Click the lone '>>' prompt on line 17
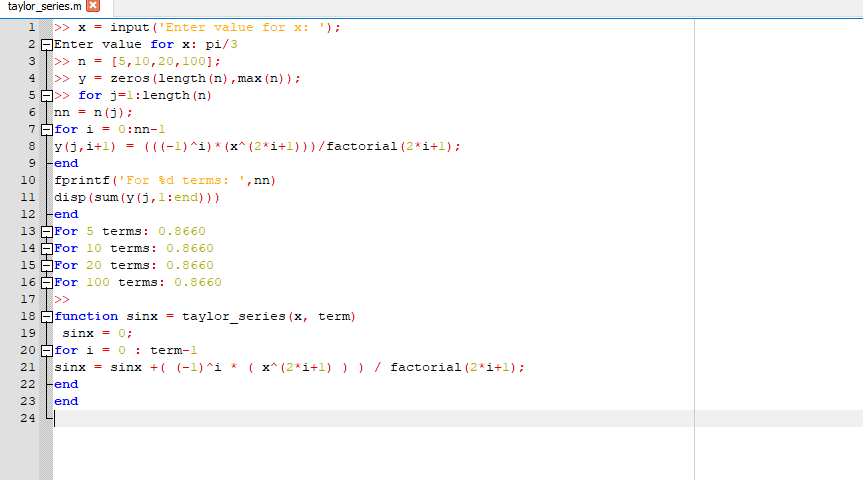Viewport: 863px width, 480px height. click(62, 300)
